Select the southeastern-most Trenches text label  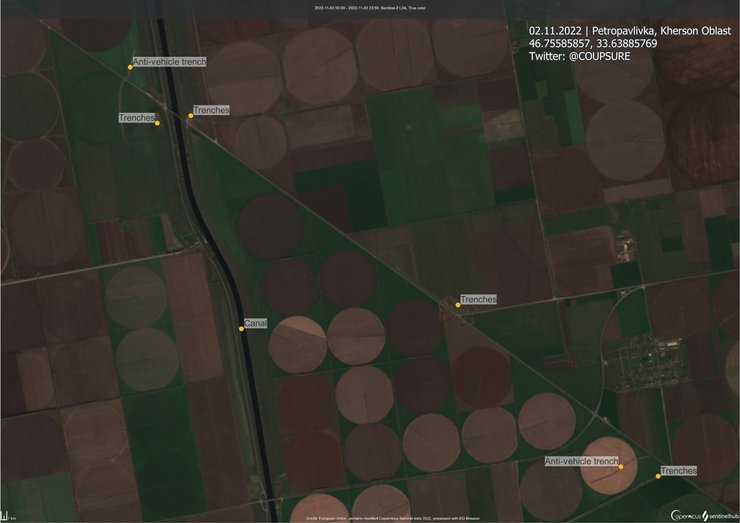[678, 470]
